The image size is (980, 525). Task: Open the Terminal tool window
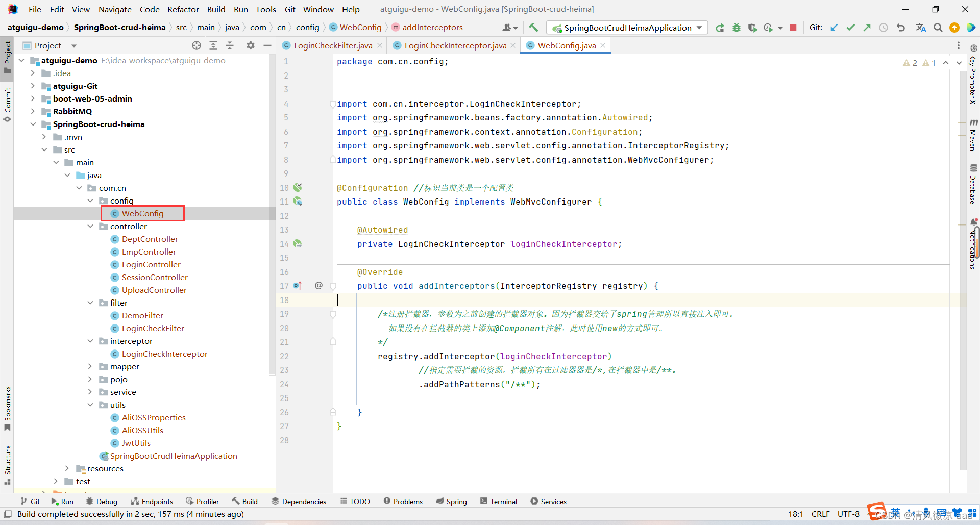(x=499, y=502)
